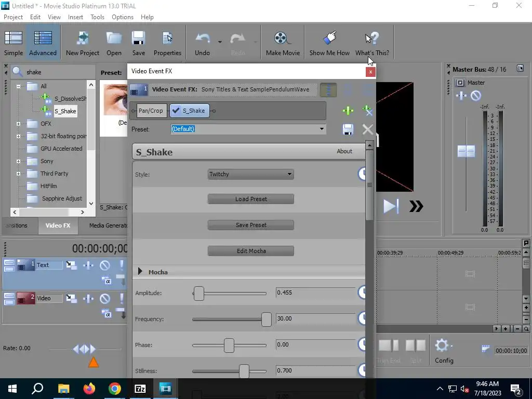Create a New Project from the toolbar

coord(83,43)
